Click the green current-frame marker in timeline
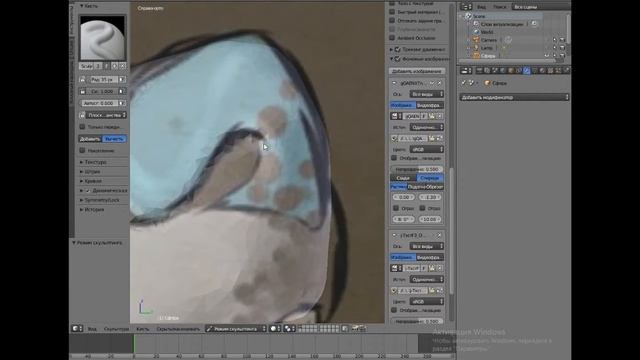Image resolution: width=640 pixels, height=360 pixels. click(133, 343)
